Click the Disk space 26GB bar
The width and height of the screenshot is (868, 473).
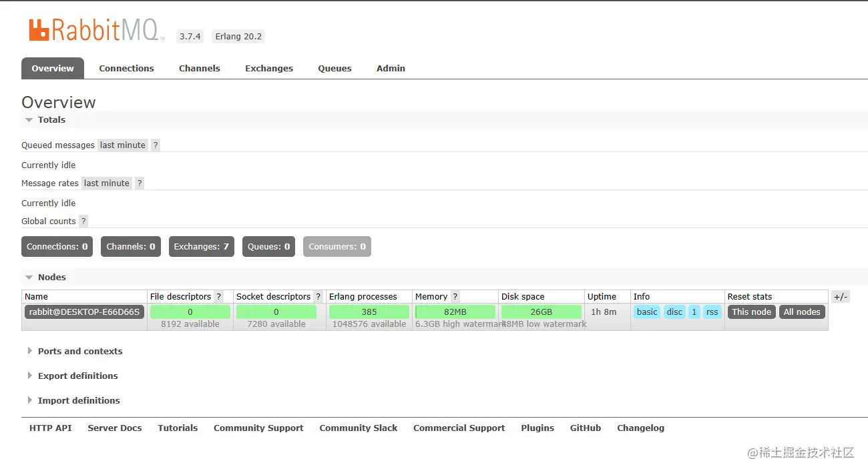(x=541, y=312)
